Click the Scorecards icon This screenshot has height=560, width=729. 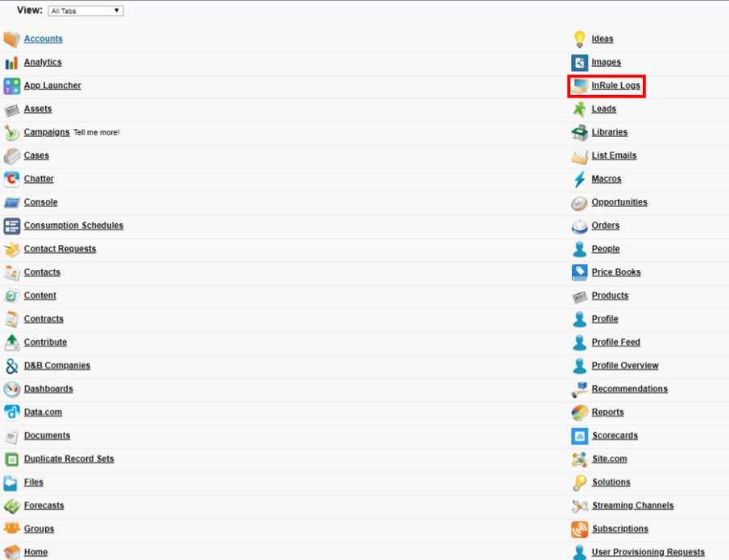pos(579,436)
